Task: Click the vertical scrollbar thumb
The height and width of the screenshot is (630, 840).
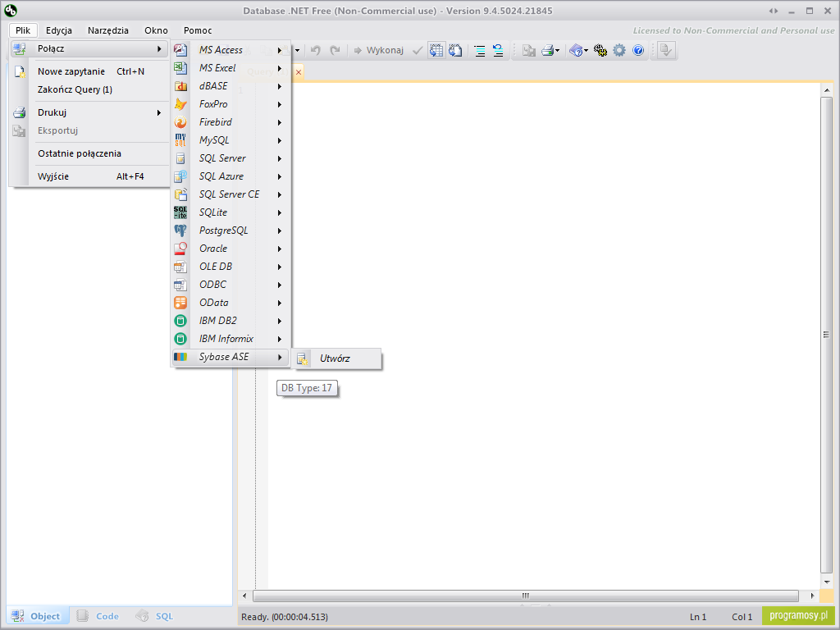Action: coord(827,335)
